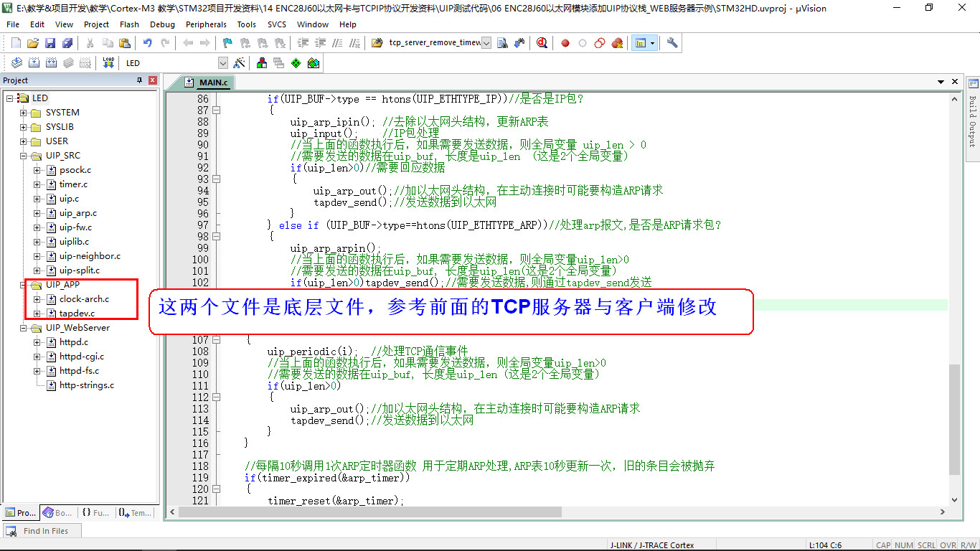Screen dimensions: 980x551
Task: Download code to flash with LOAD
Action: pos(108,63)
